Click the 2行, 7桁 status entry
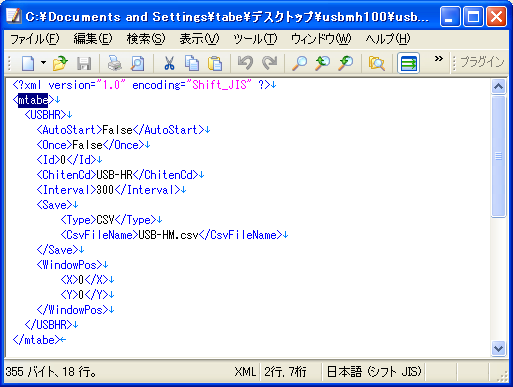This screenshot has height=387, width=513. (x=285, y=372)
